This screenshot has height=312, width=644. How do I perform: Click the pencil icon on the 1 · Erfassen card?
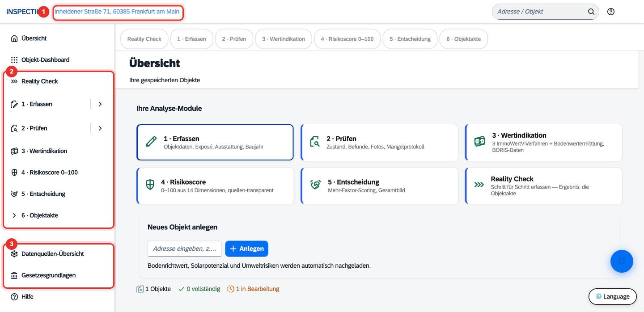click(152, 142)
